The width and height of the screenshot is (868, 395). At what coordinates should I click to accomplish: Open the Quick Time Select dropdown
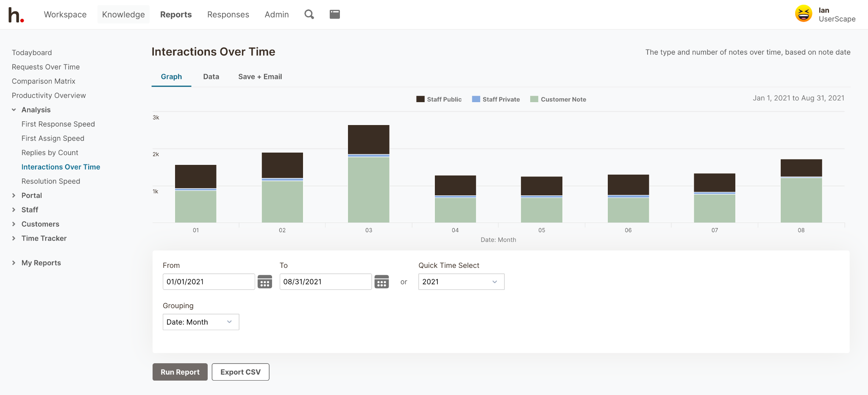(461, 282)
